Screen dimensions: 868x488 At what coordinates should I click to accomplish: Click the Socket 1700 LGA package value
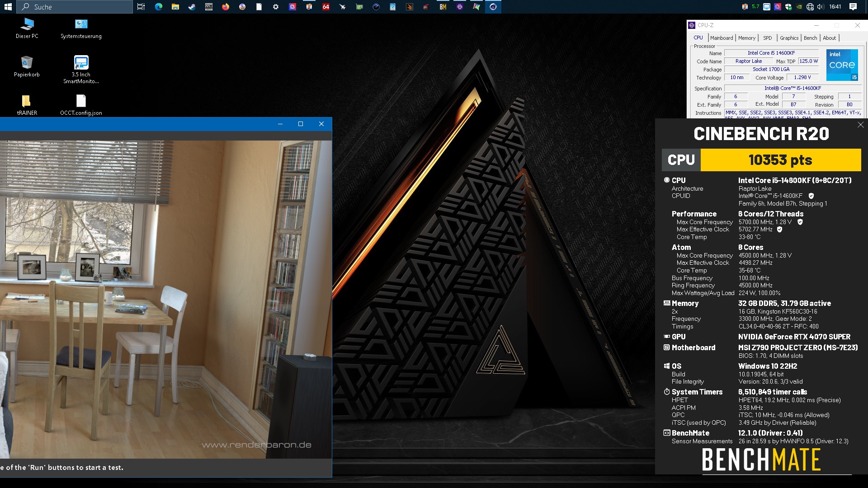point(771,69)
